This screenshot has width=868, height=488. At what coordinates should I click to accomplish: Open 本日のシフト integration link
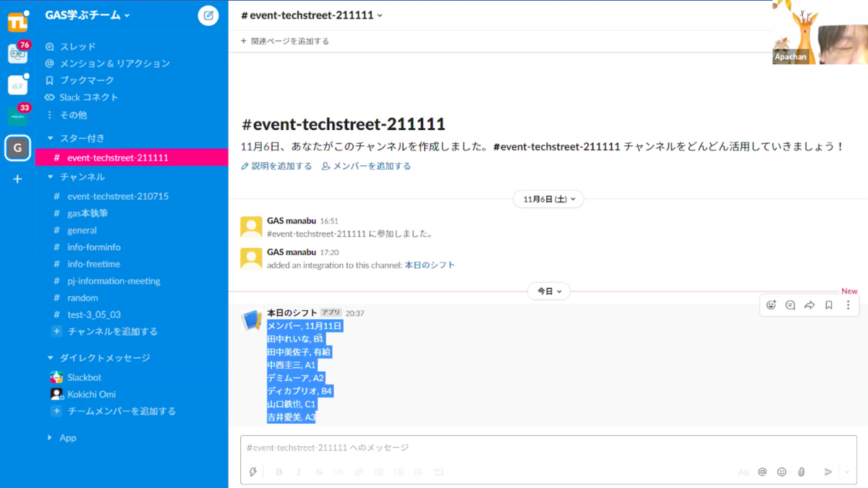tap(430, 265)
